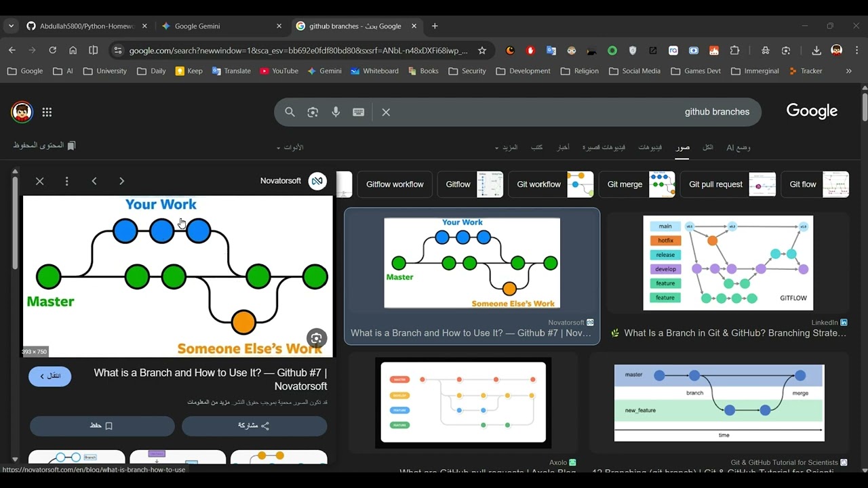Search by image with the Lens icon in search bar
Viewport: 868px width, 488px height.
[x=313, y=112]
